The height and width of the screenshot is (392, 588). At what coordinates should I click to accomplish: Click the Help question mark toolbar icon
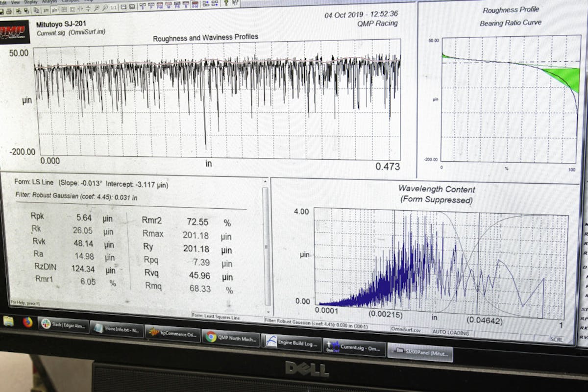coord(226,3)
